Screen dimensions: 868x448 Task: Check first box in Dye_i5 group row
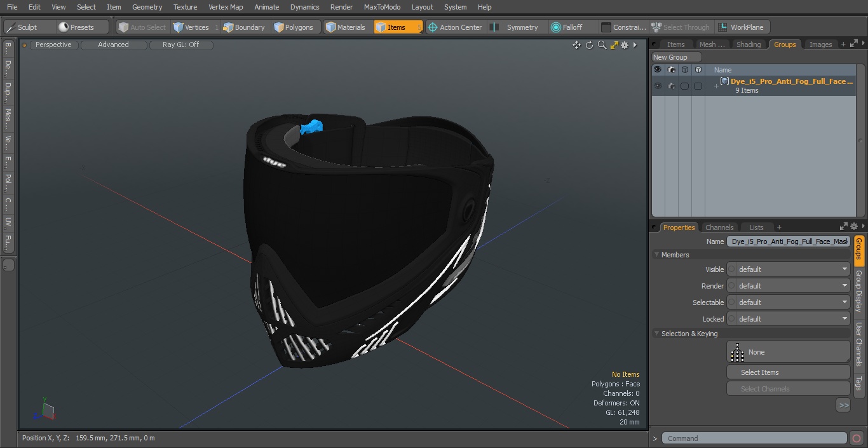(684, 86)
